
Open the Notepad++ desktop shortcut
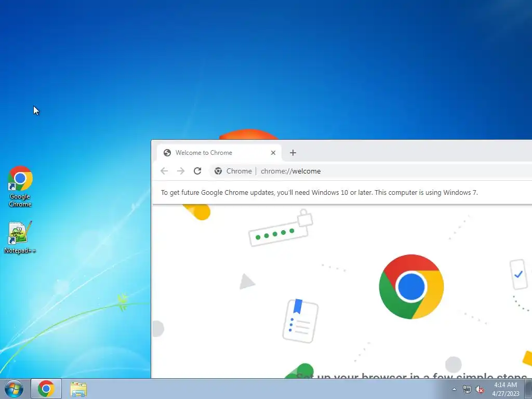[x=20, y=237]
